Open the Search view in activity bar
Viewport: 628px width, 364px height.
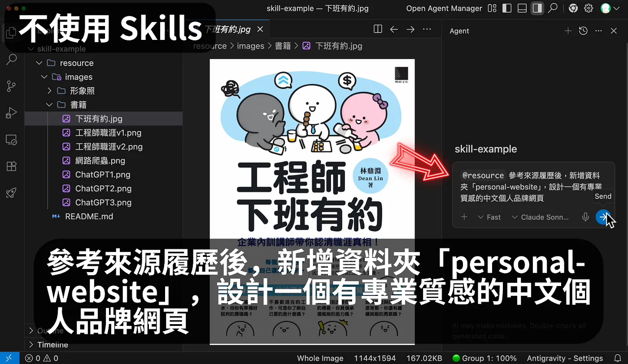(x=12, y=59)
